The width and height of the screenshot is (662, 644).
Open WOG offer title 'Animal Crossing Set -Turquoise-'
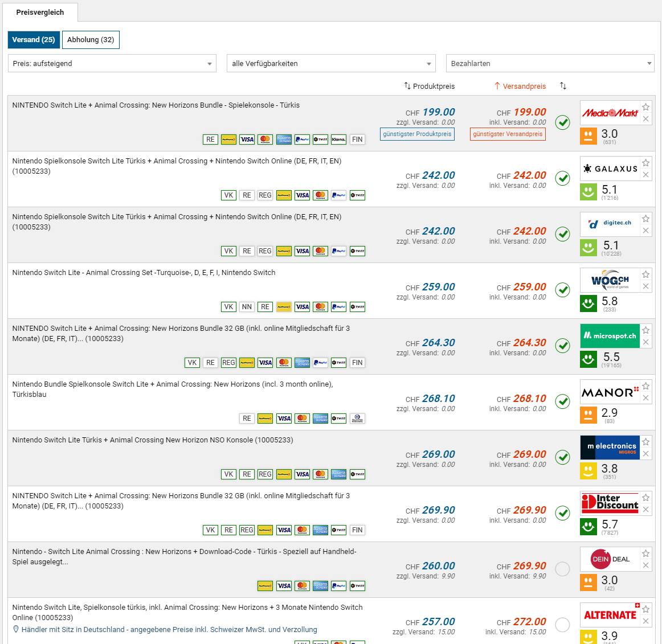pos(144,273)
